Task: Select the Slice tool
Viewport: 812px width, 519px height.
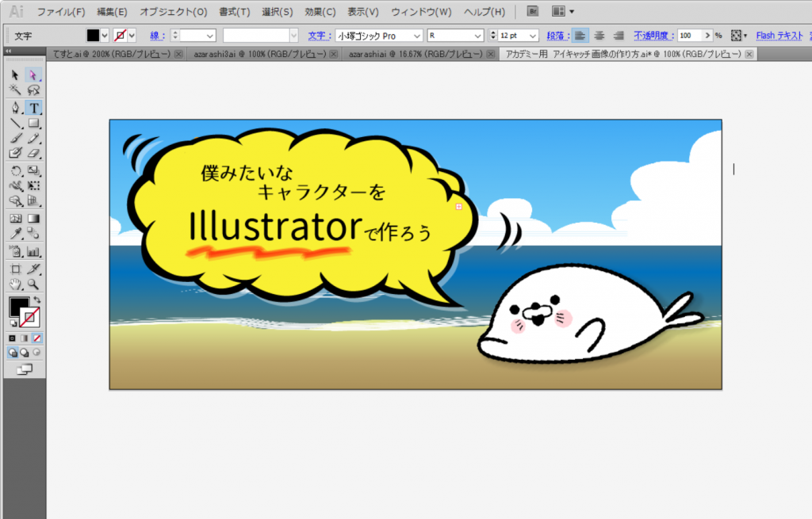Action: pos(33,269)
